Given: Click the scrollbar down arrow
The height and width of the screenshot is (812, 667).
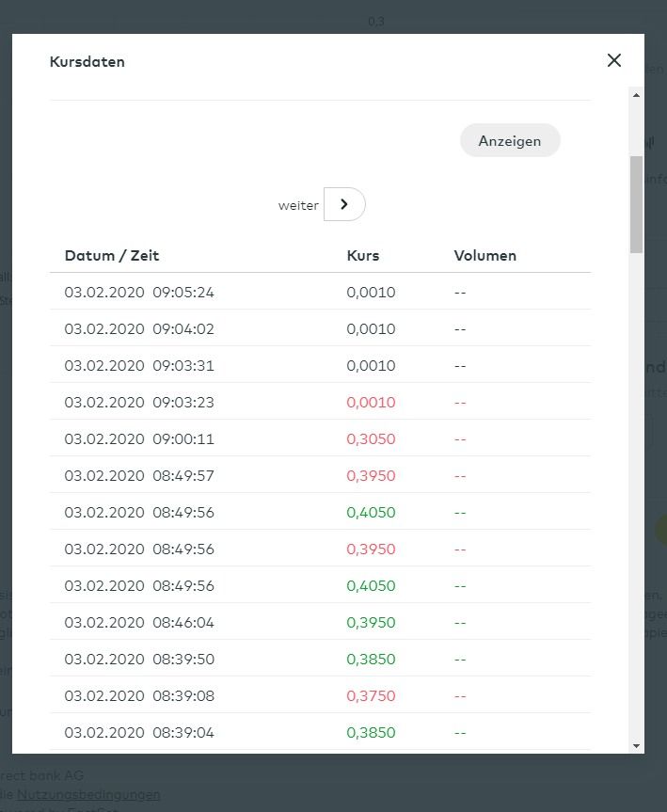Looking at the screenshot, I should [x=637, y=745].
